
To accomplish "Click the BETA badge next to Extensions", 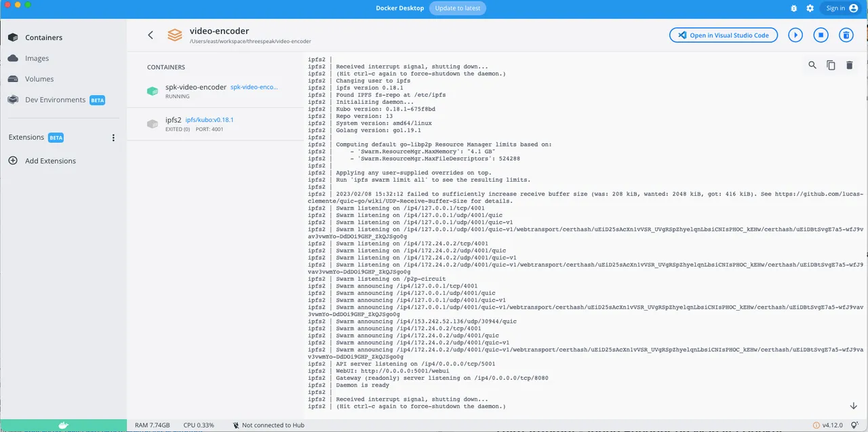I will pyautogui.click(x=56, y=138).
